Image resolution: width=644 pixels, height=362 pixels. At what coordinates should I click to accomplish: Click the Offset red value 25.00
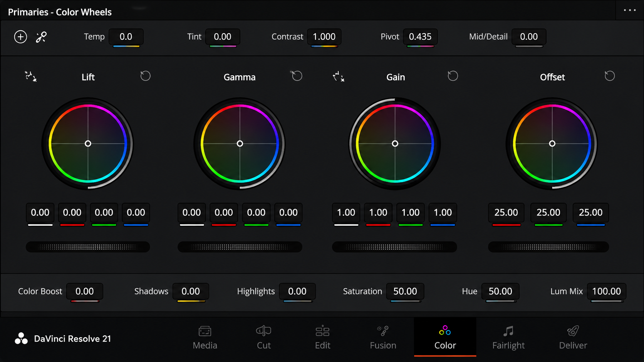pyautogui.click(x=506, y=213)
